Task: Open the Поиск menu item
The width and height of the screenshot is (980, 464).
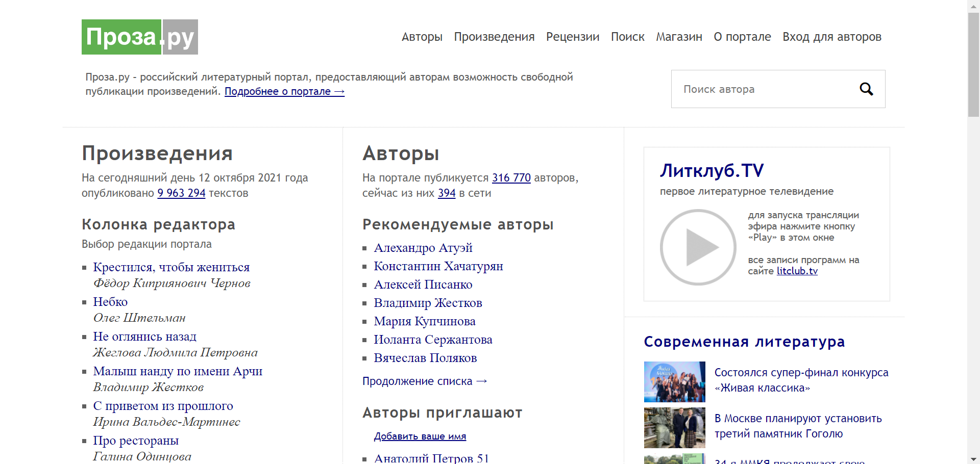Action: point(627,37)
